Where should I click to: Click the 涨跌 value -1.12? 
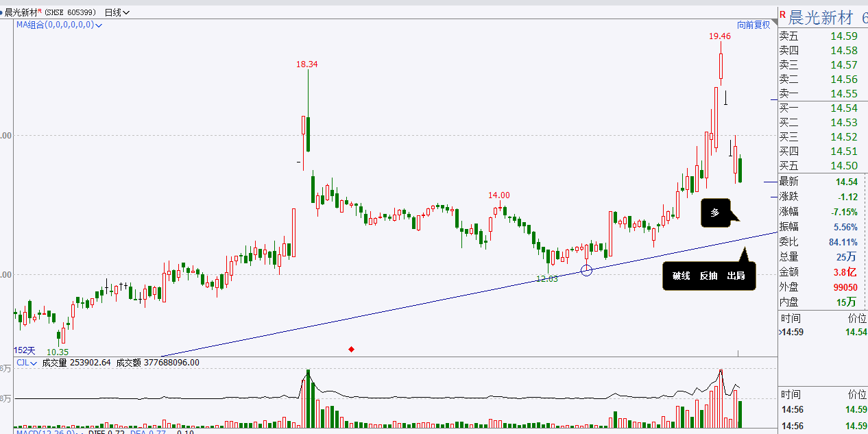tap(847, 197)
